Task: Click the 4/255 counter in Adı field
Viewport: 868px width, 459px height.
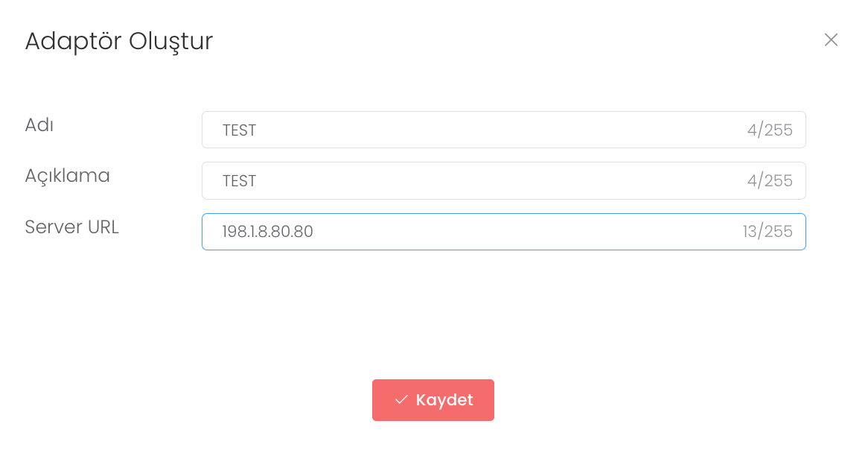Action: click(770, 130)
